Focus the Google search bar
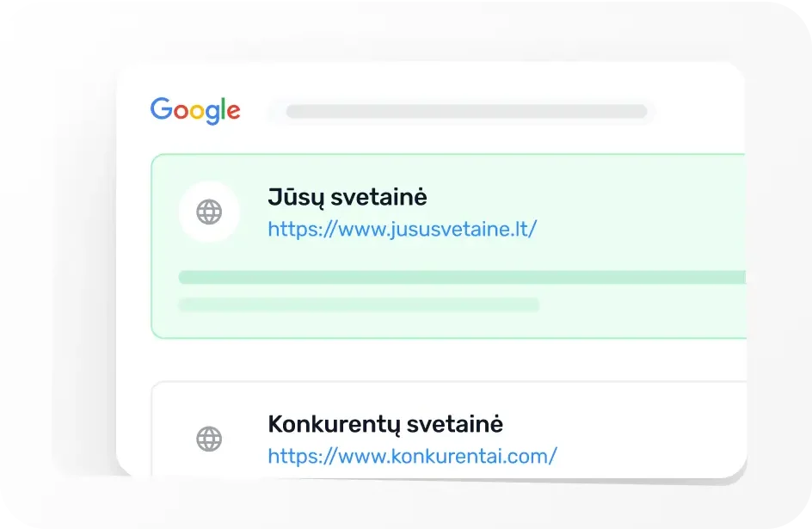Viewport: 812px width, 529px height. coord(465,112)
